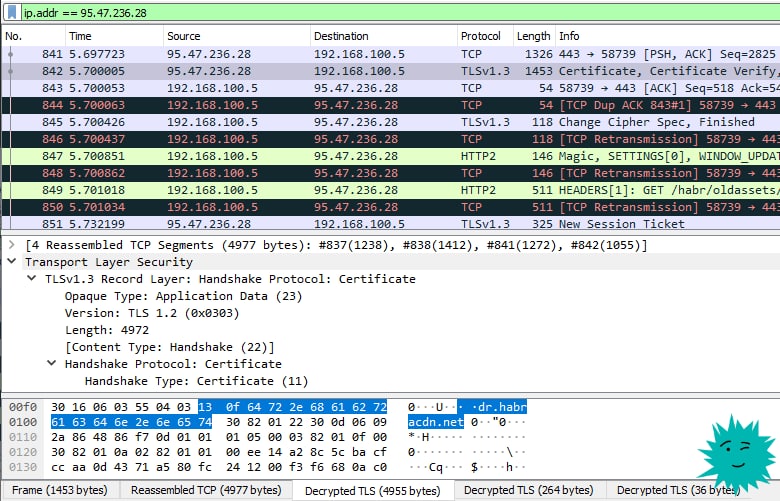Select the Decrypted TLS (4955 bytes) tab
The height and width of the screenshot is (501, 780).
pos(373,491)
